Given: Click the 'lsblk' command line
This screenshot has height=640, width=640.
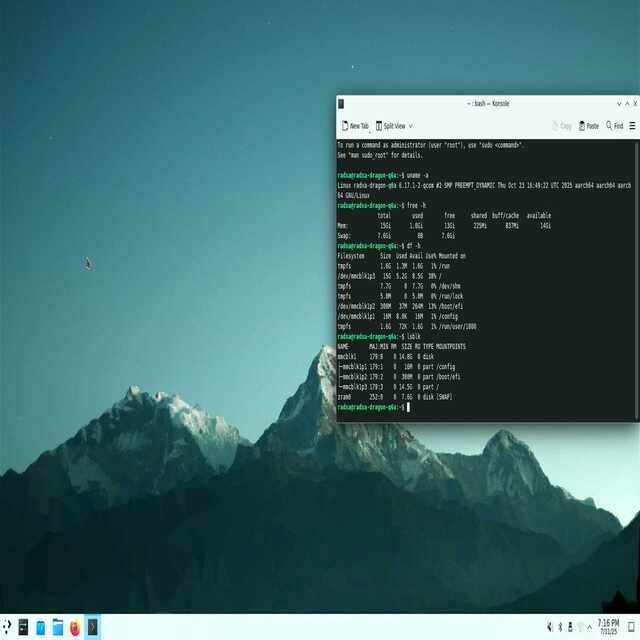Looking at the screenshot, I should [x=378, y=337].
